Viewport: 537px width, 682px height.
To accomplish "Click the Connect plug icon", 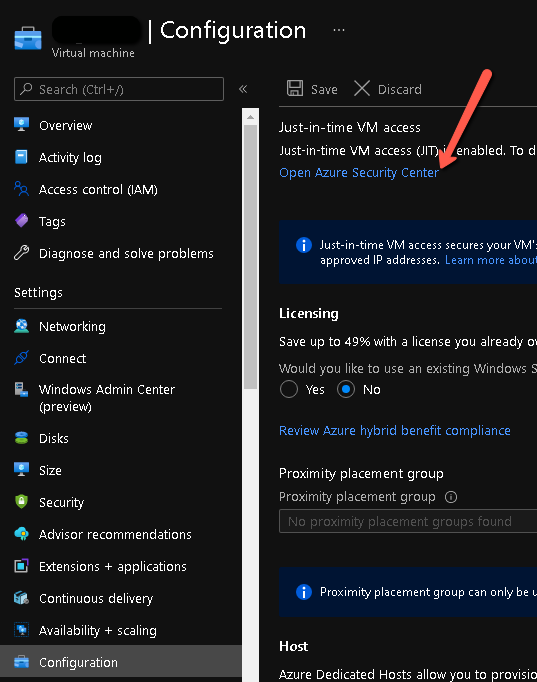I will tap(21, 358).
